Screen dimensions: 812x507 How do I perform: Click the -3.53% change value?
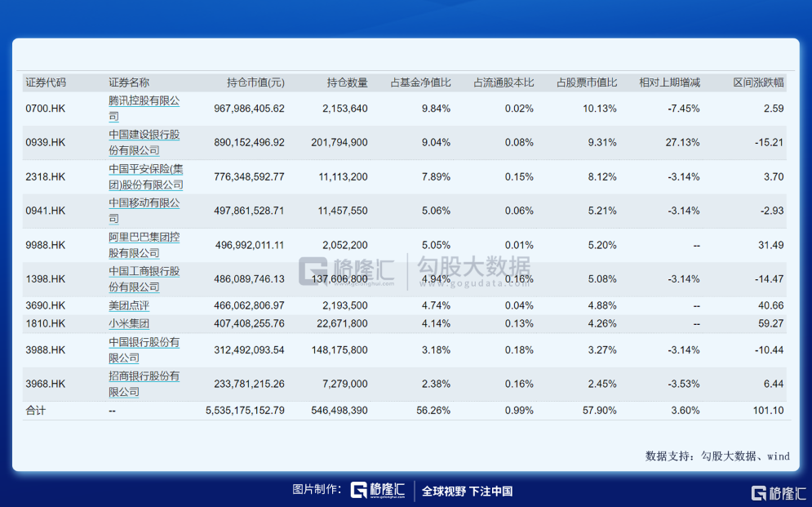(684, 384)
